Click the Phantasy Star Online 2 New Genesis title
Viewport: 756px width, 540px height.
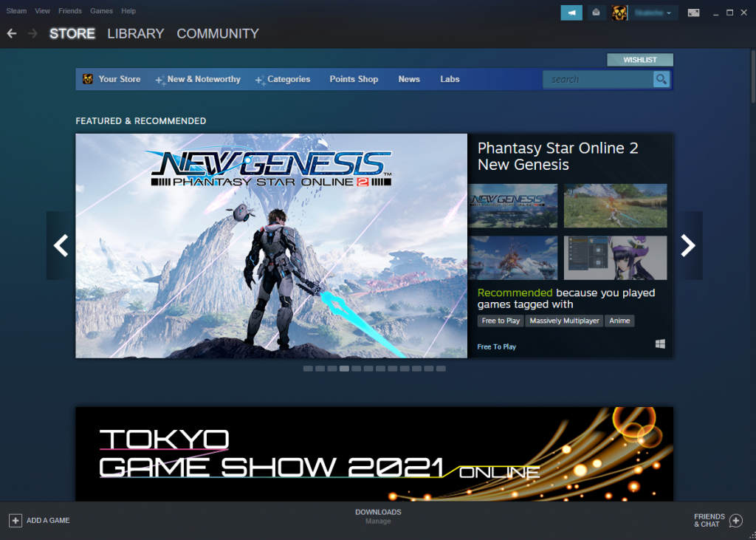[x=558, y=156]
